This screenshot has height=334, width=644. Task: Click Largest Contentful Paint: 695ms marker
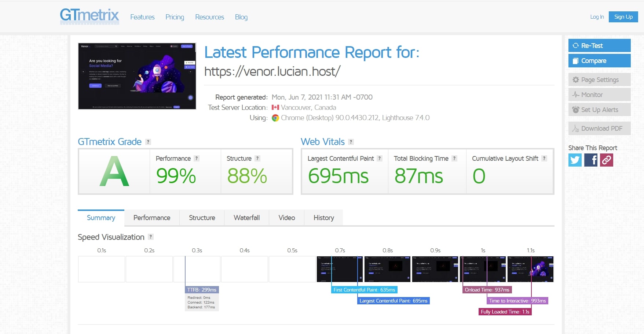394,301
